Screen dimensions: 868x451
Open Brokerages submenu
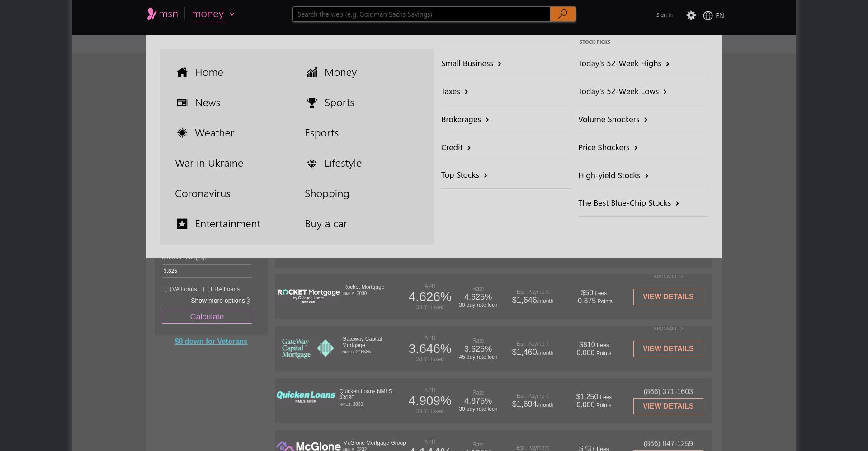point(465,119)
